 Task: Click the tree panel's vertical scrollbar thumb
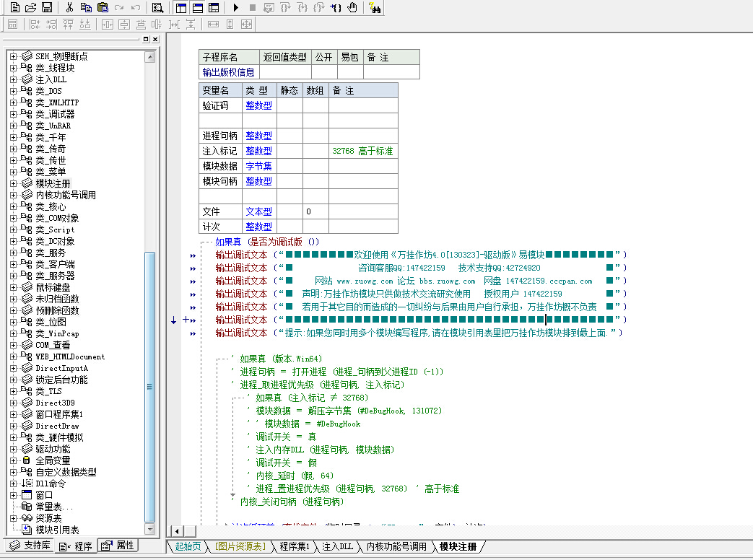pyautogui.click(x=149, y=386)
